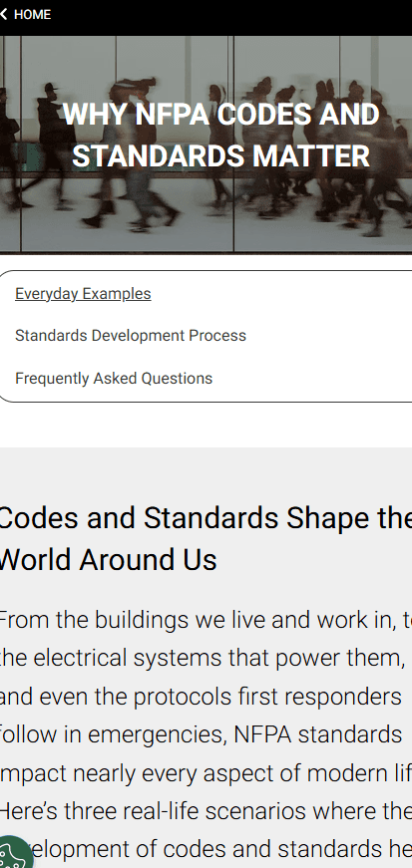Click the 'WHY NFPA CODES AND' title line
The width and height of the screenshot is (412, 868).
[220, 115]
